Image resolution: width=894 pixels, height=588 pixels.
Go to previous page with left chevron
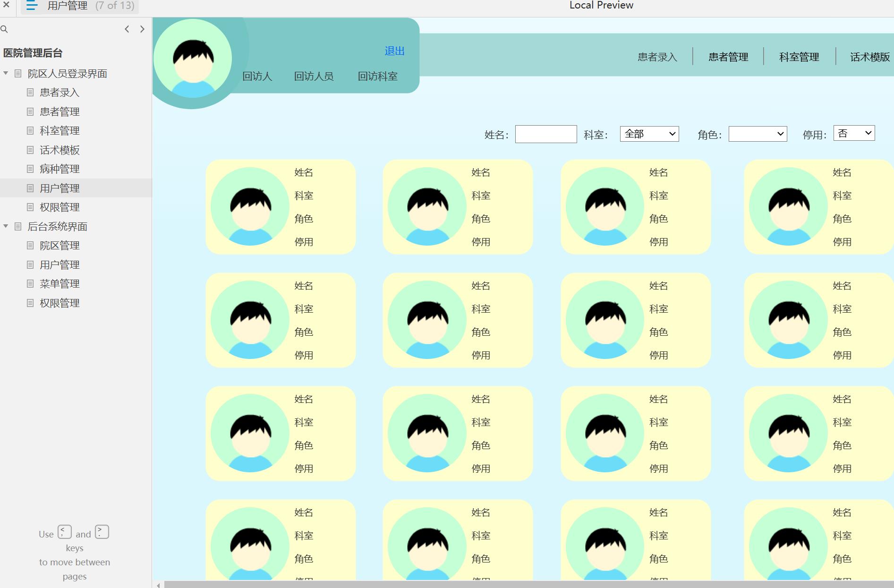click(x=127, y=29)
